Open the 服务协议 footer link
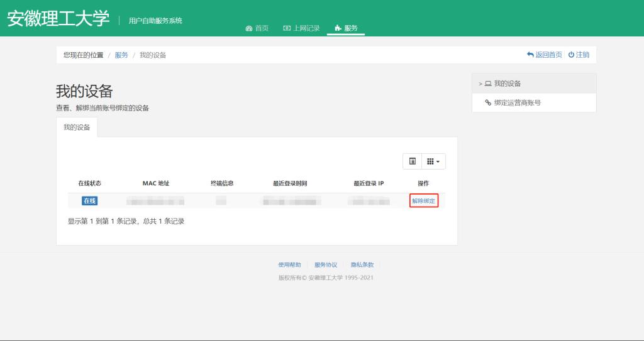Image resolution: width=644 pixels, height=341 pixels. coord(326,265)
